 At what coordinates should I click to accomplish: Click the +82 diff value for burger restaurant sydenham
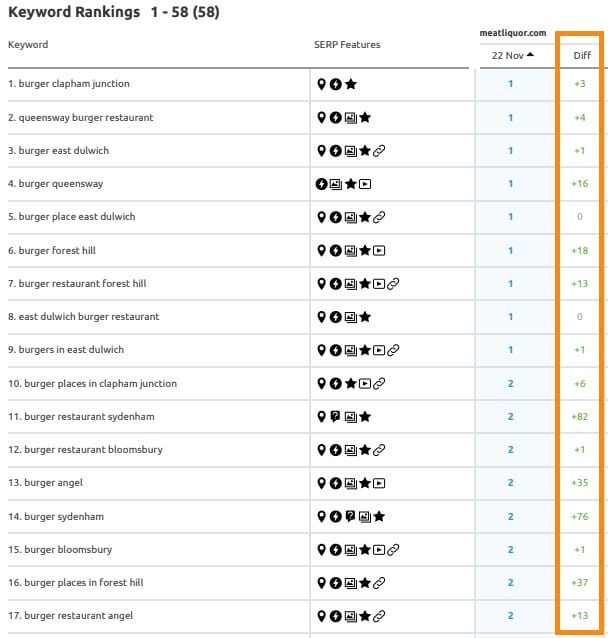click(x=580, y=417)
